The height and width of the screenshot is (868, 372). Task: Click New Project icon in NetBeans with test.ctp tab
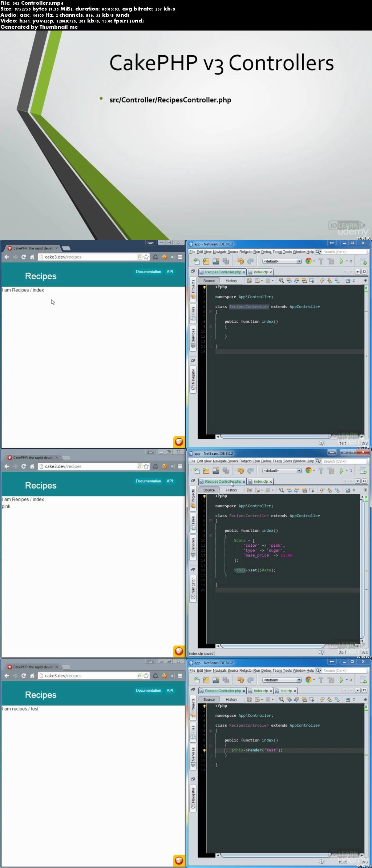pos(206,680)
